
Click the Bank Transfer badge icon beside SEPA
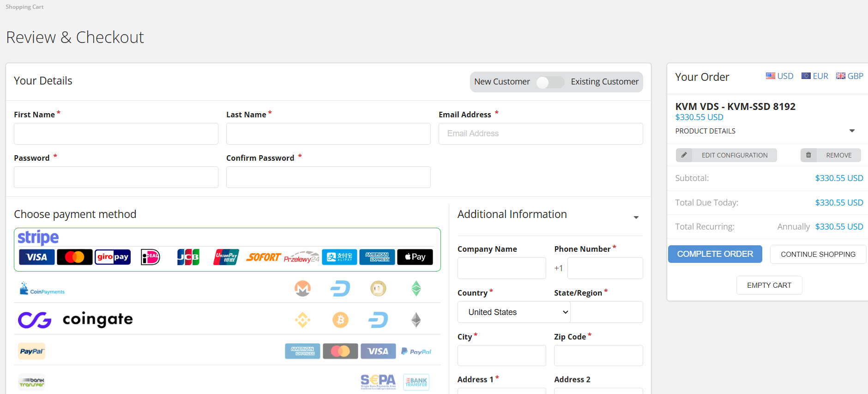click(416, 382)
